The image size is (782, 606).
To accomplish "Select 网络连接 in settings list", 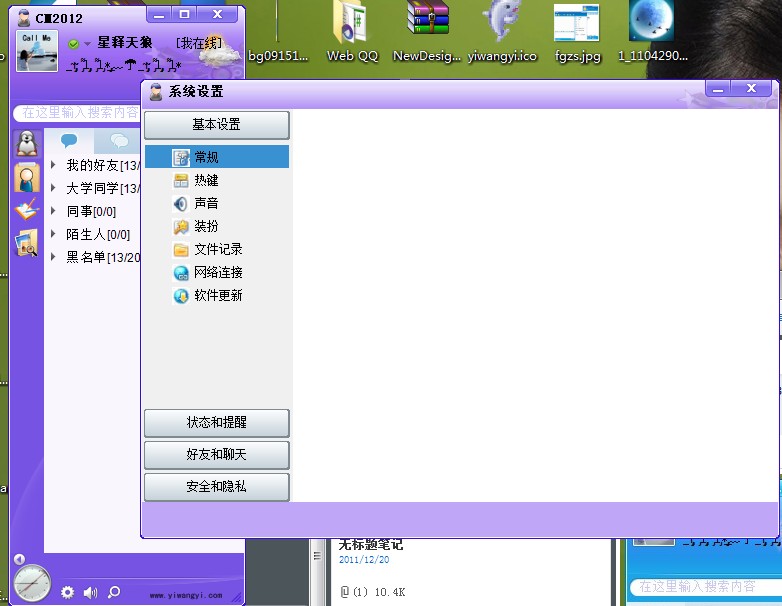I will [217, 272].
